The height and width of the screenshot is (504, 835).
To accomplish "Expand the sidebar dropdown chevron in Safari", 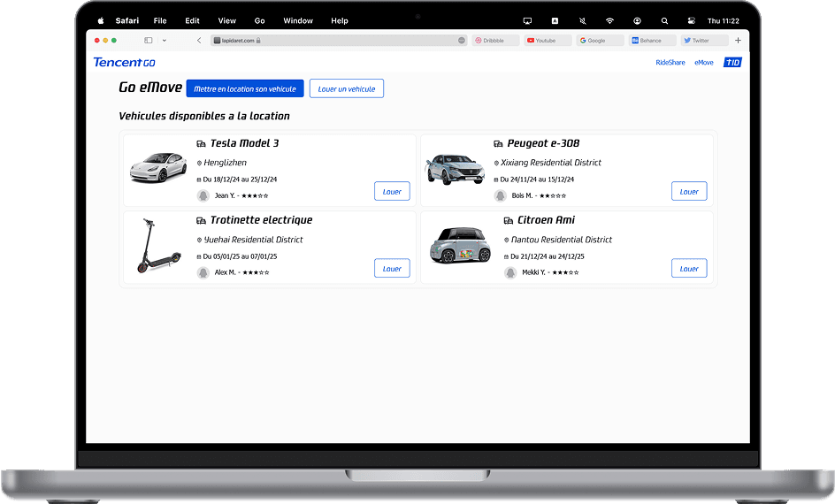I will pyautogui.click(x=164, y=41).
